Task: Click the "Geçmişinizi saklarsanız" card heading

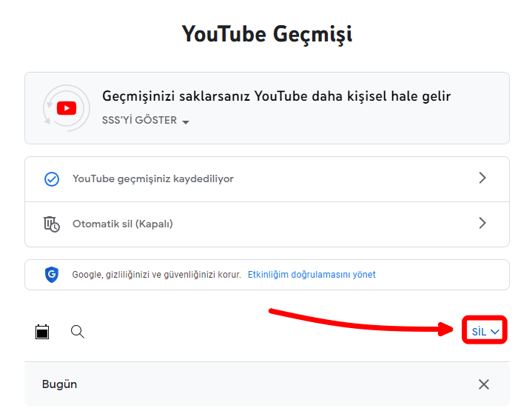Action: coord(276,97)
